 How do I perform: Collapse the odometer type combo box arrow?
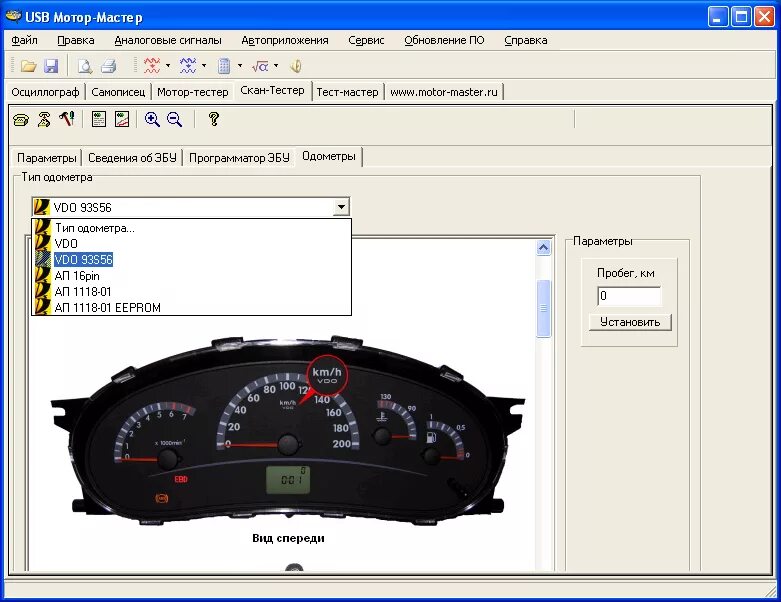(341, 207)
